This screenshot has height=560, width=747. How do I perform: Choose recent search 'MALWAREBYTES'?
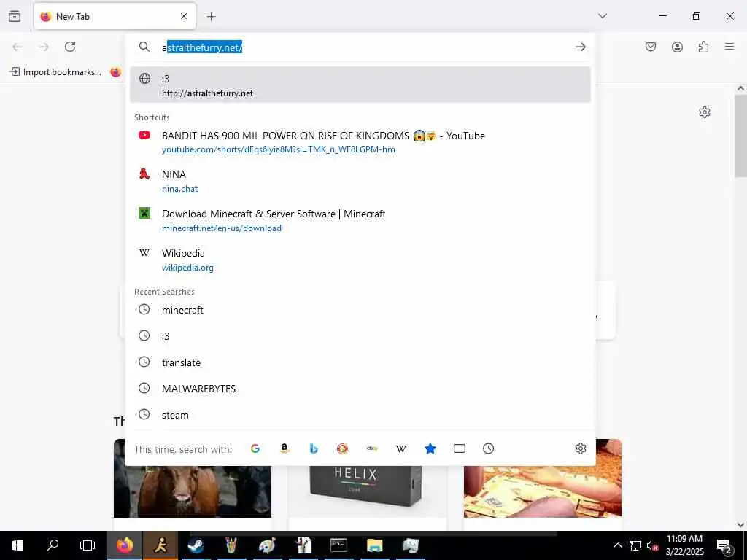tap(360, 389)
